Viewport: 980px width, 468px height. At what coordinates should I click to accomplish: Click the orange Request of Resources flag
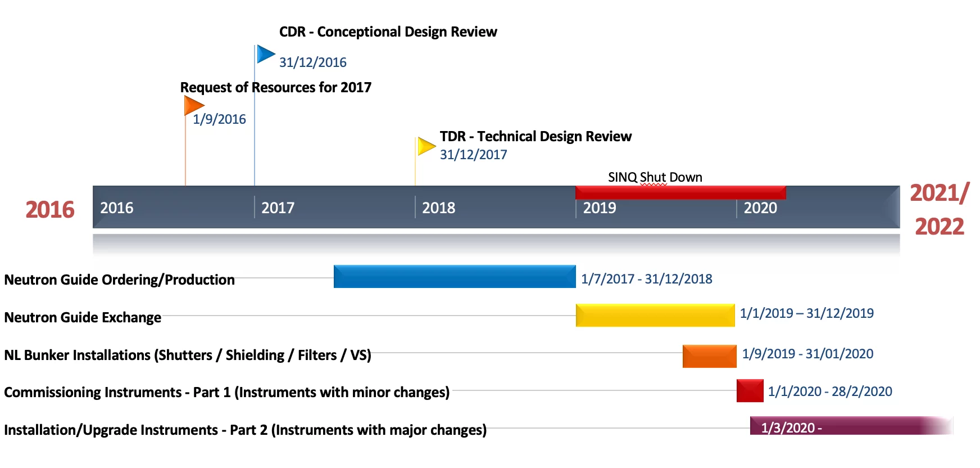pyautogui.click(x=193, y=105)
